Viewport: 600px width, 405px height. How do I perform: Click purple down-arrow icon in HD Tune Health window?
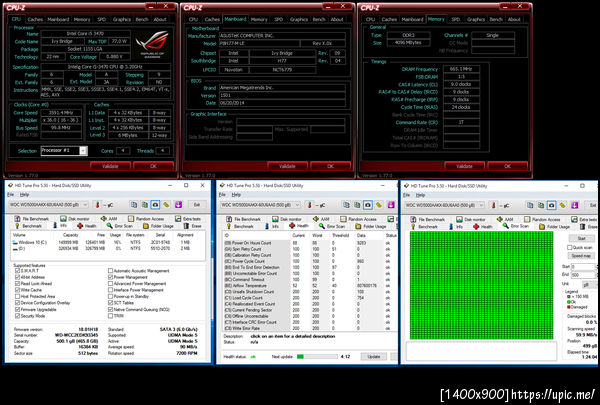391,205
